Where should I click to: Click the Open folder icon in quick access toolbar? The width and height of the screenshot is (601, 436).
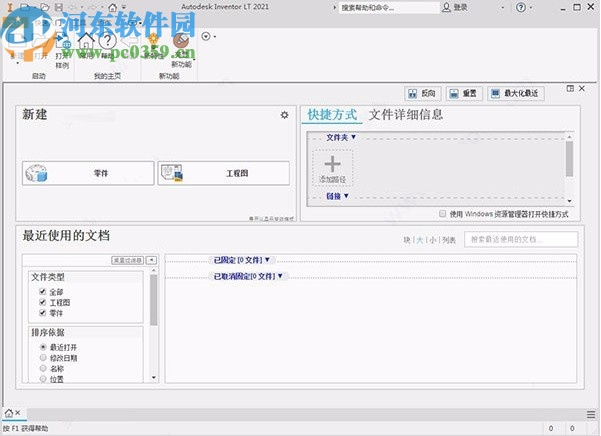pyautogui.click(x=45, y=7)
